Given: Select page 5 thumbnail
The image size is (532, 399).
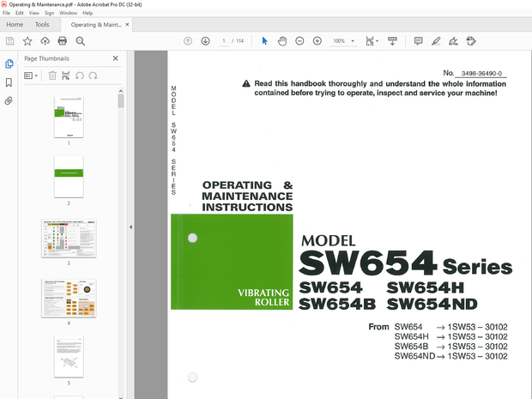Looking at the screenshot, I should (x=69, y=357).
